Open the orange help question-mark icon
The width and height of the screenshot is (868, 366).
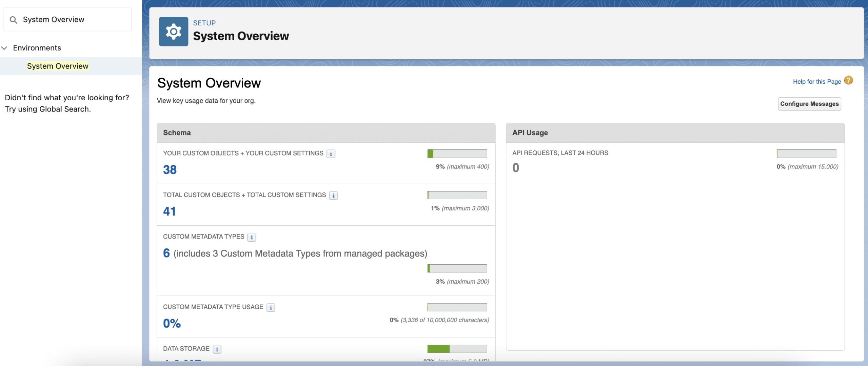coord(848,80)
